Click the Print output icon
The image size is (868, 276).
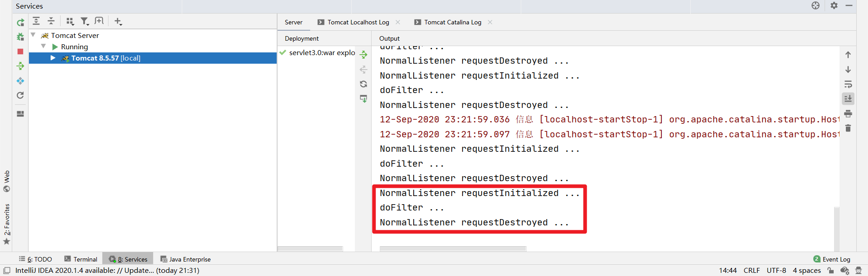point(848,113)
